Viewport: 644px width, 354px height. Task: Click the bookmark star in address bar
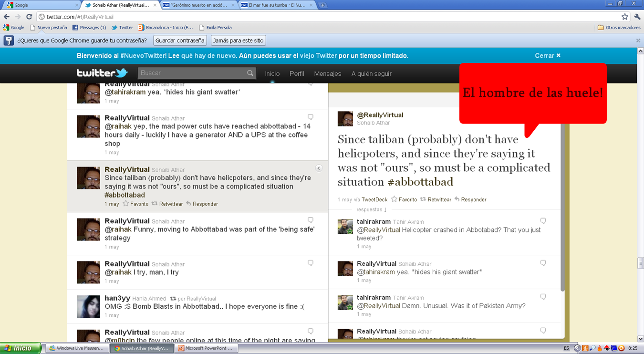[x=625, y=16]
